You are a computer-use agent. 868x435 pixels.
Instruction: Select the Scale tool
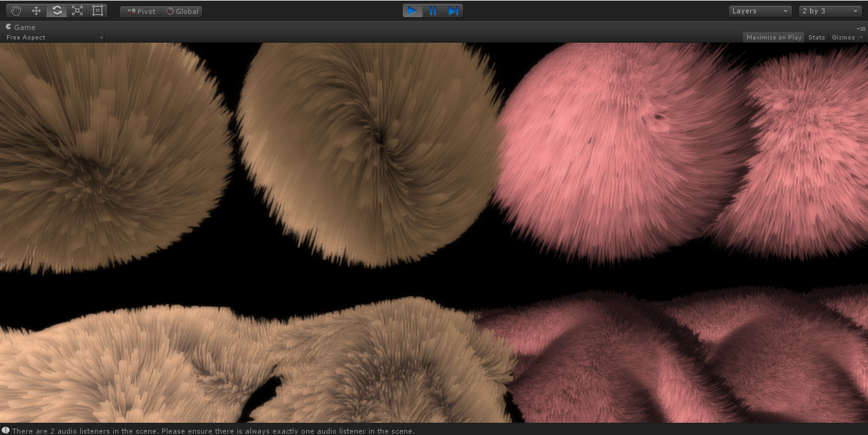point(76,10)
